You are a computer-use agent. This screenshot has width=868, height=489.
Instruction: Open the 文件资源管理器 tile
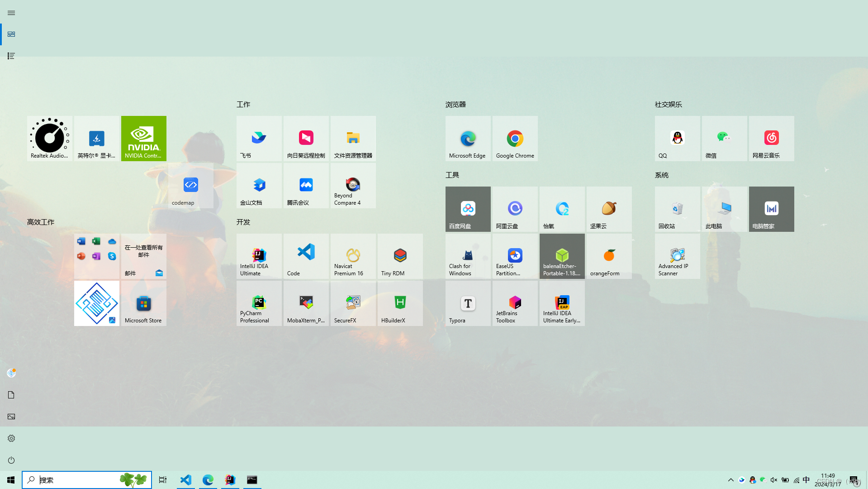pyautogui.click(x=353, y=139)
